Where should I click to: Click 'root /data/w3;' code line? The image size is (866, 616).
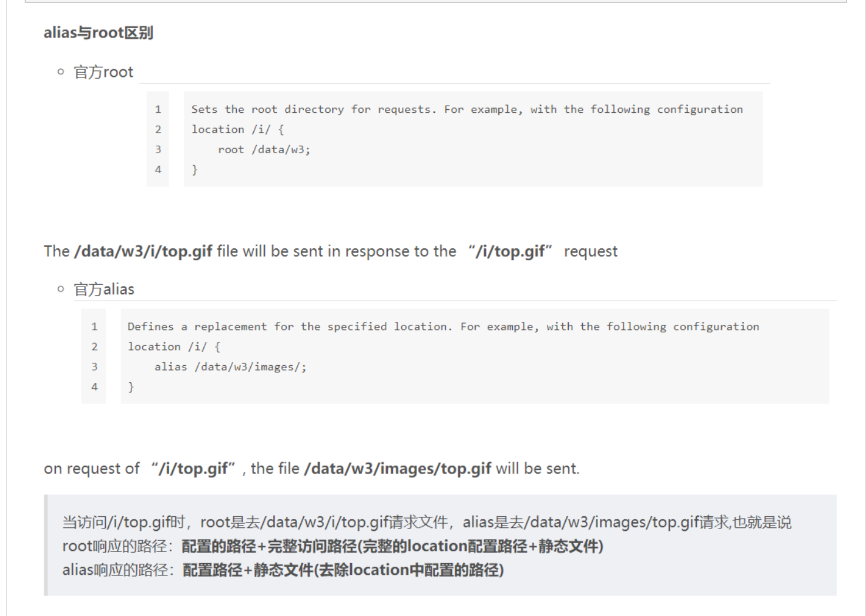(264, 149)
